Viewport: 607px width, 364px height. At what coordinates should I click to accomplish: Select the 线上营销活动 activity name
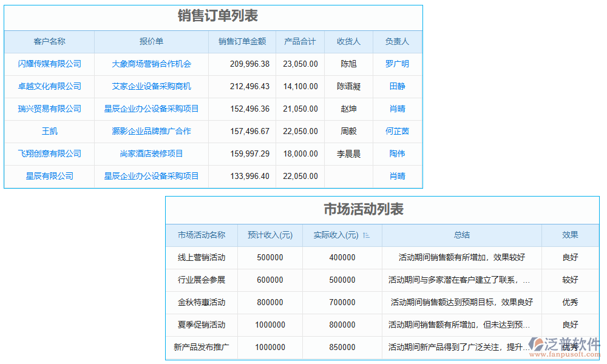(x=202, y=257)
